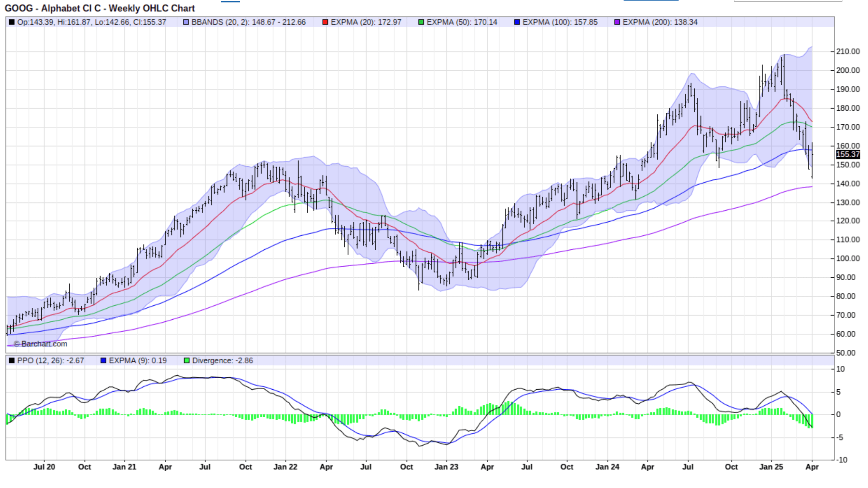Click the 155.37 price label button

[x=847, y=154]
